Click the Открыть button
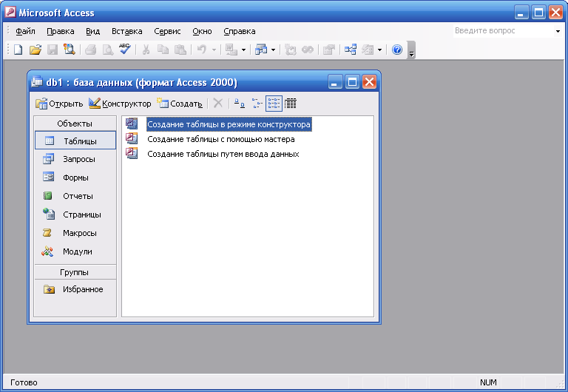The image size is (568, 392). click(59, 104)
